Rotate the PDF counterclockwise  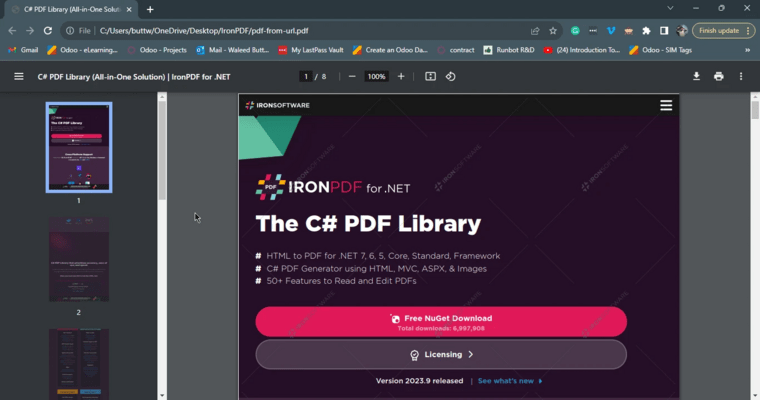click(x=451, y=77)
